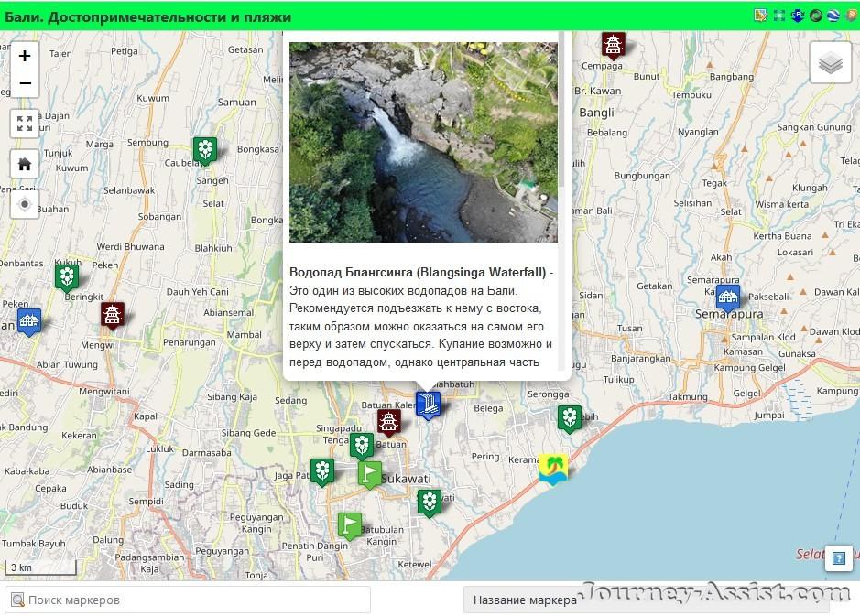This screenshot has width=860, height=616.
Task: Select green flower marker near Lebih
Action: click(x=570, y=420)
